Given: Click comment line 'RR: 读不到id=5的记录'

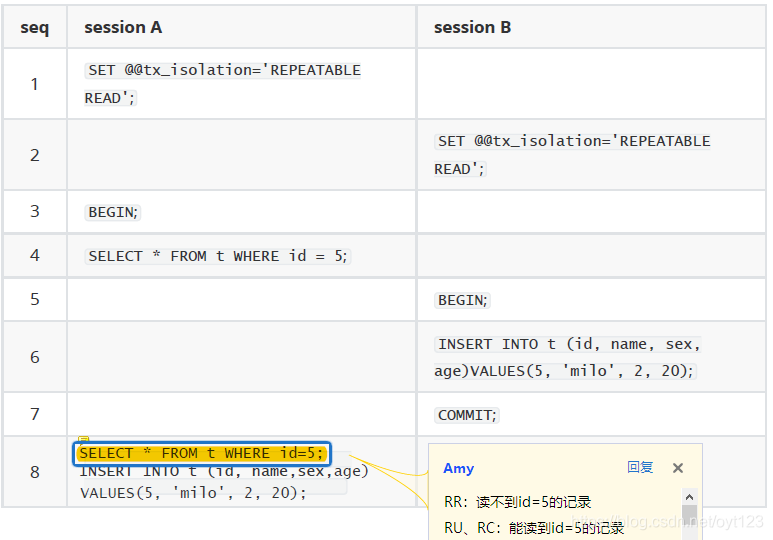Looking at the screenshot, I should coord(518,502).
